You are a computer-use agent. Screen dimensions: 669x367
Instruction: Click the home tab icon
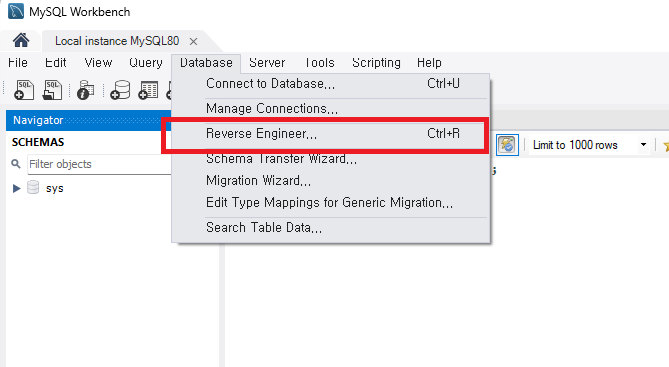pyautogui.click(x=21, y=41)
